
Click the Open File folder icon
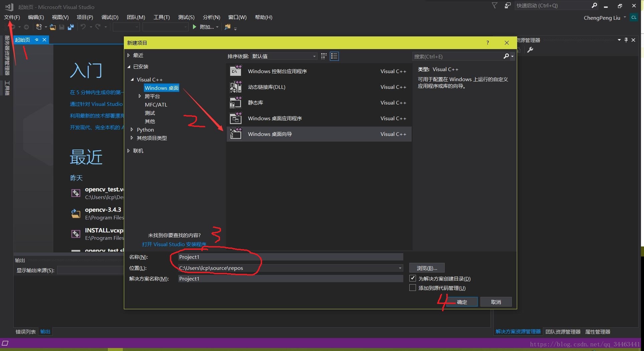(x=53, y=27)
